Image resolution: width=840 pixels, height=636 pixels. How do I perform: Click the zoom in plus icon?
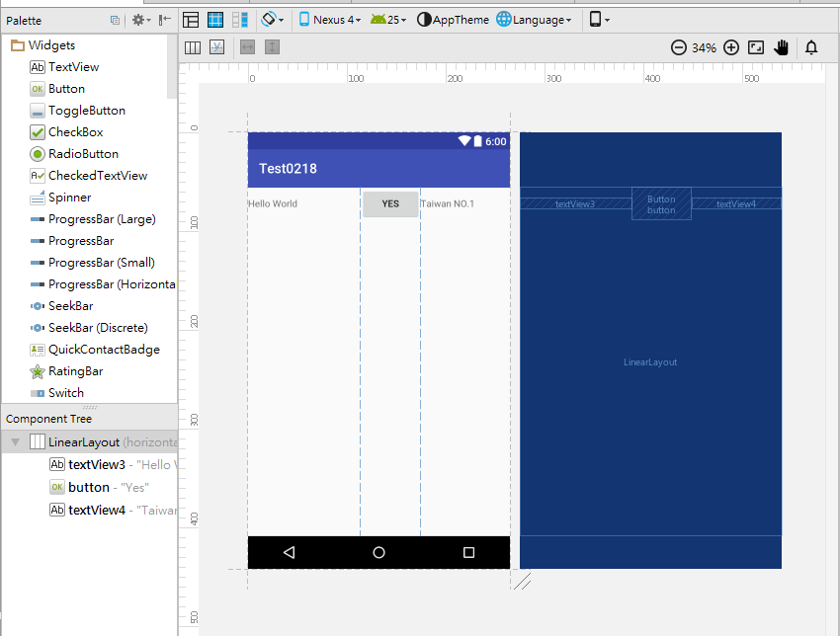coord(731,47)
